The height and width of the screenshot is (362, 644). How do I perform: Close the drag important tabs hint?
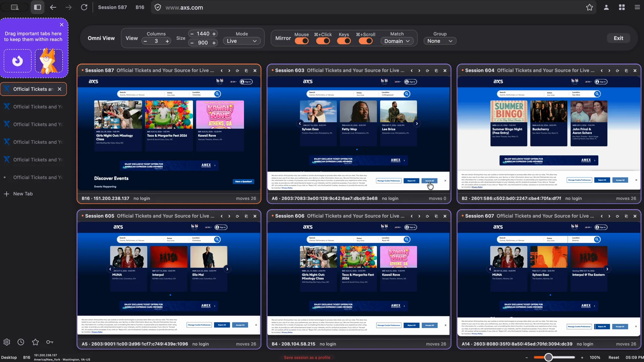click(x=62, y=25)
